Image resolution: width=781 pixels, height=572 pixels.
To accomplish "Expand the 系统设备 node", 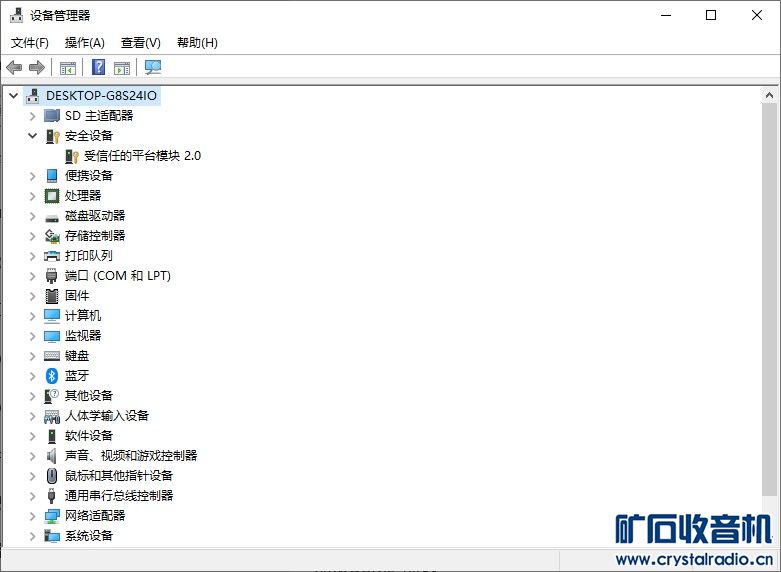I will point(32,536).
